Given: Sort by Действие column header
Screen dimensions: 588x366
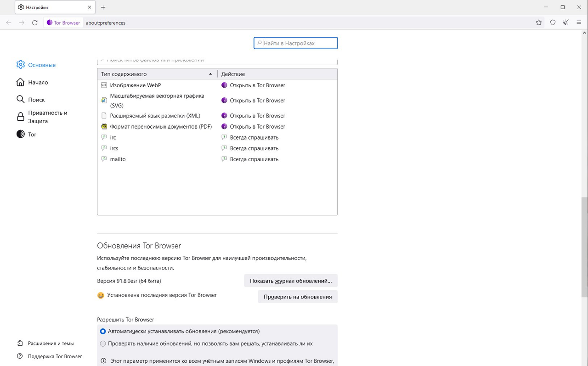Looking at the screenshot, I should pos(277,74).
